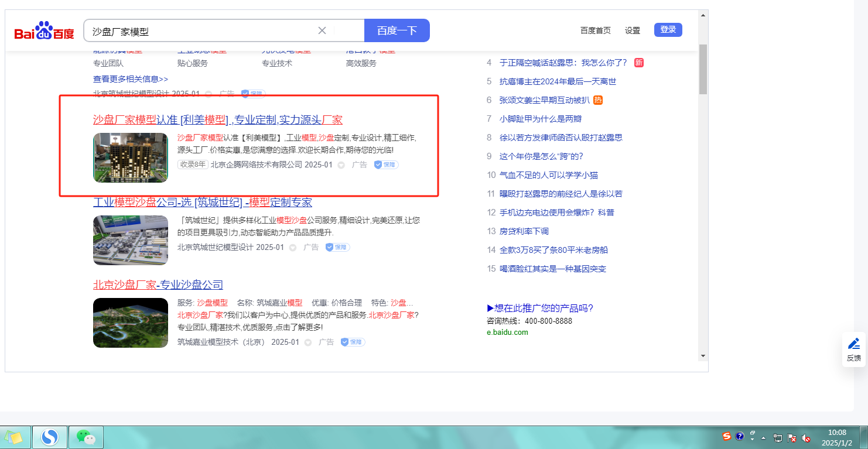Click 保障 badge on 利美模型 ad
This screenshot has width=868, height=449.
[387, 165]
